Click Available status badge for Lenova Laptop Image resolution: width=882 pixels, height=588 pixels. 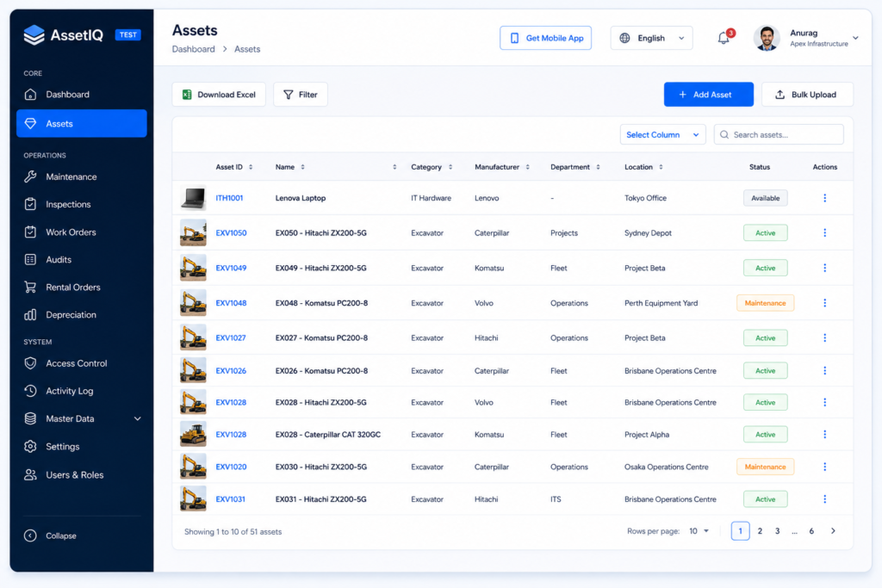coord(765,198)
